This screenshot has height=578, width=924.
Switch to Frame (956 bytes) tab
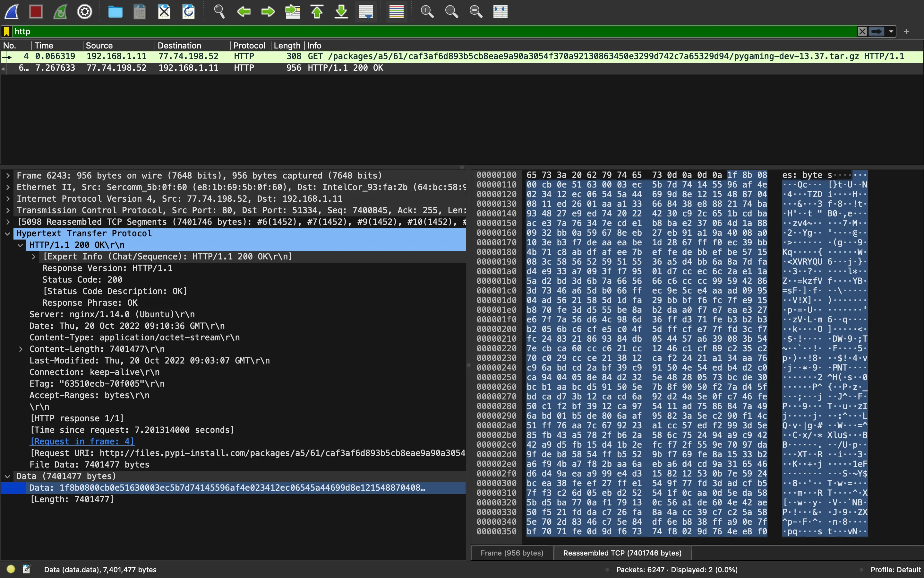(512, 553)
